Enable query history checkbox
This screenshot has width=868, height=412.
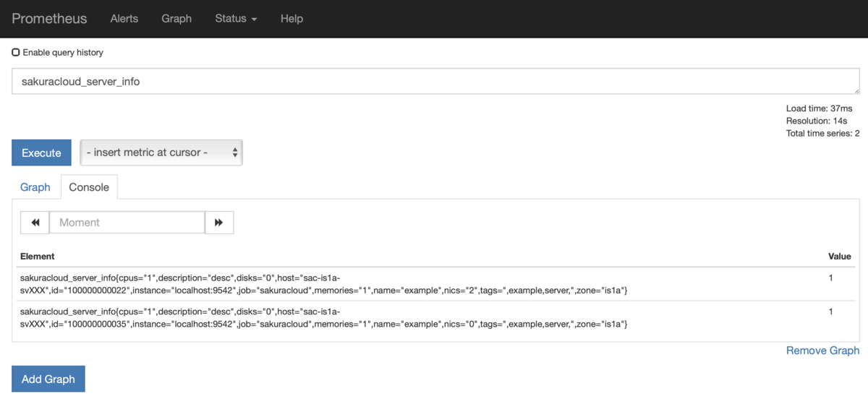coord(16,53)
